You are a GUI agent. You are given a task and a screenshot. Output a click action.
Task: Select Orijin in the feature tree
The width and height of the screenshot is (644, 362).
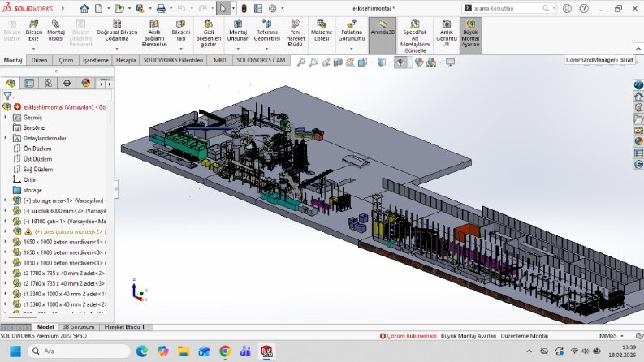[x=30, y=179]
